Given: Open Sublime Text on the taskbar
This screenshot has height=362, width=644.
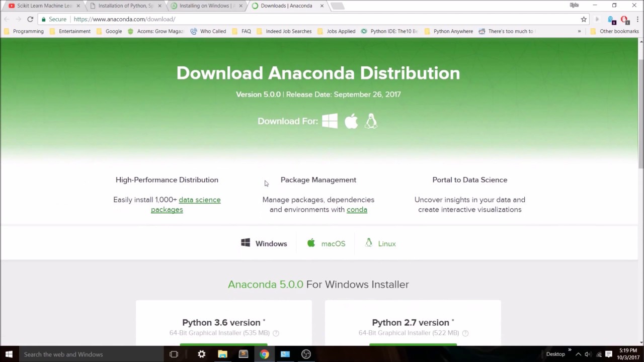Looking at the screenshot, I should pyautogui.click(x=244, y=354).
